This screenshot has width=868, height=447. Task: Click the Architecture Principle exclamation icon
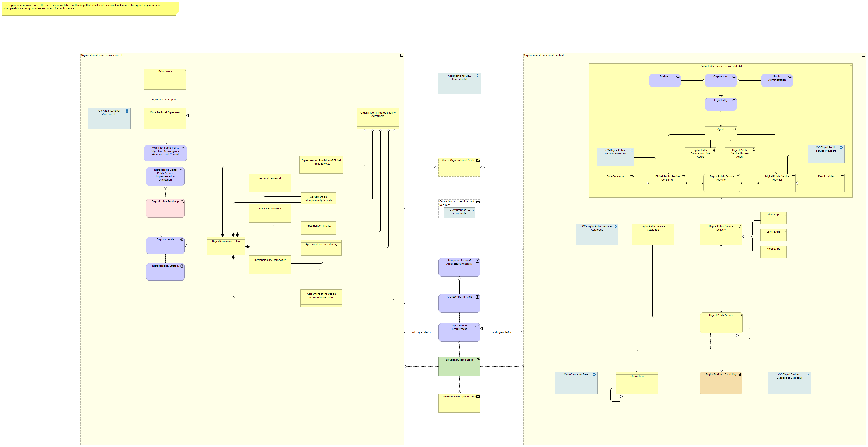point(477,297)
